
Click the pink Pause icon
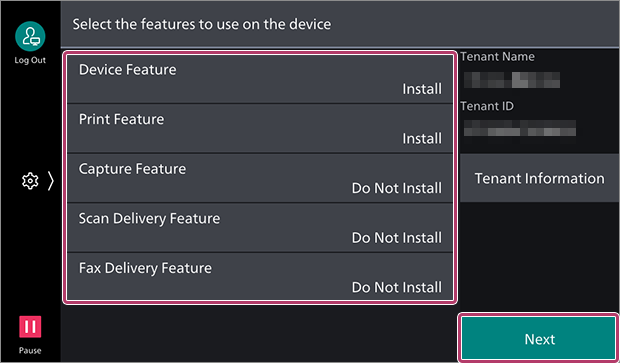point(30,327)
